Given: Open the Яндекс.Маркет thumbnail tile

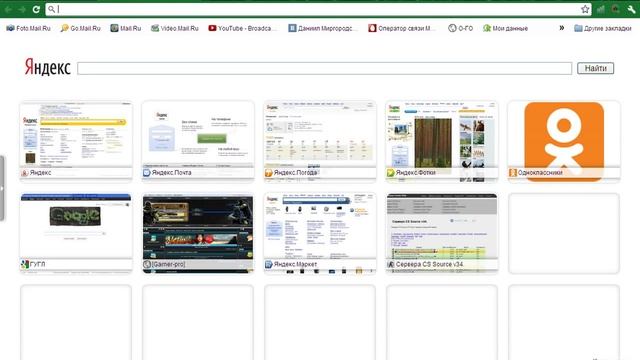Looking at the screenshot, I should click(x=320, y=233).
